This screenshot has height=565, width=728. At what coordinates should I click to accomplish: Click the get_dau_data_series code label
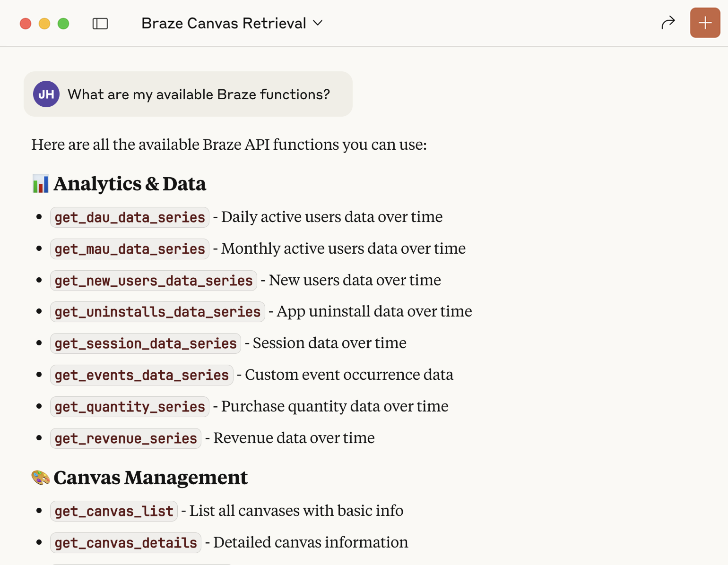point(130,217)
